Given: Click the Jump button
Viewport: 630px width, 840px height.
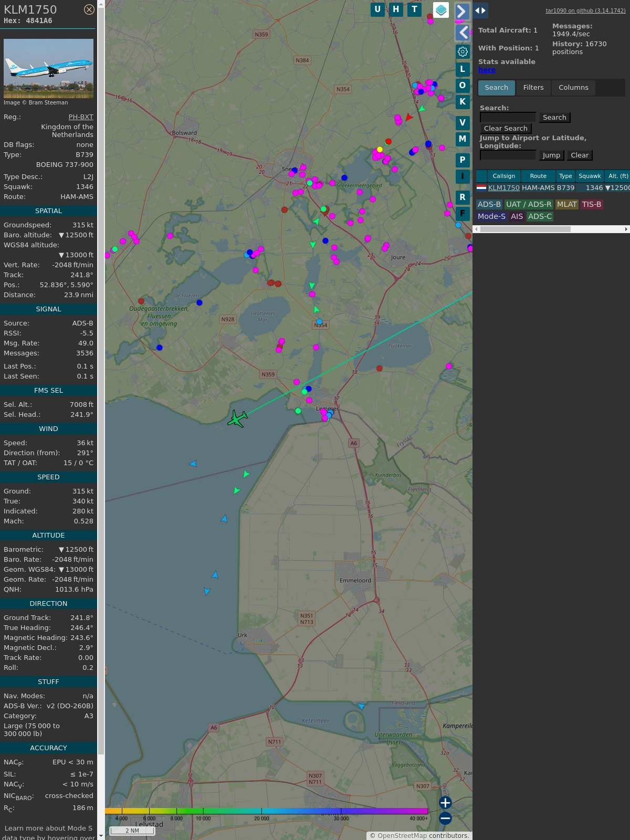Looking at the screenshot, I should tap(551, 155).
